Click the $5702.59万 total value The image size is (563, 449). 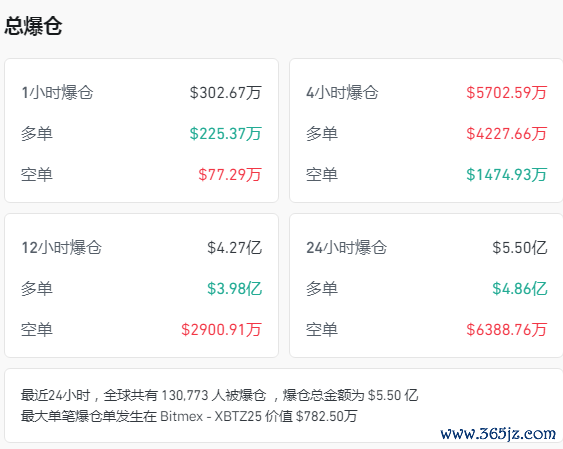507,93
